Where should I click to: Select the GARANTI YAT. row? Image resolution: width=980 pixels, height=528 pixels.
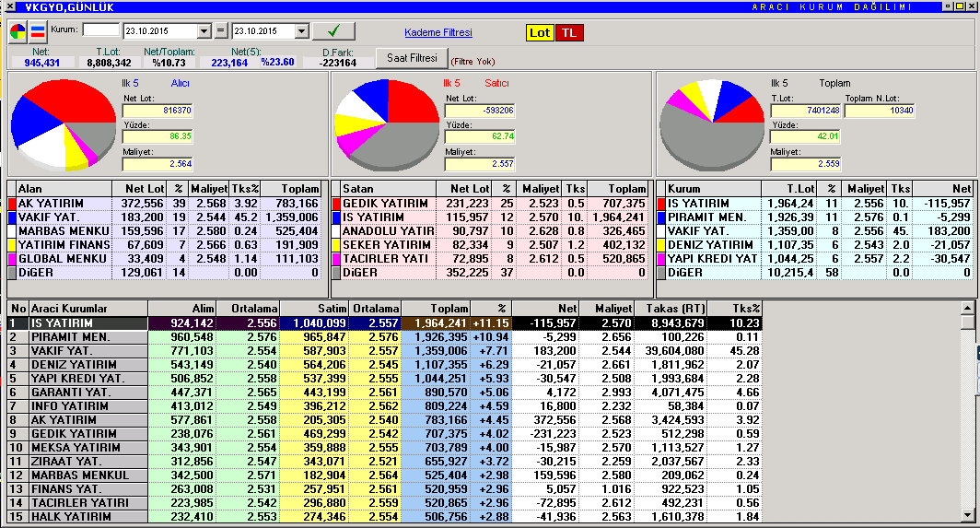pyautogui.click(x=384, y=393)
